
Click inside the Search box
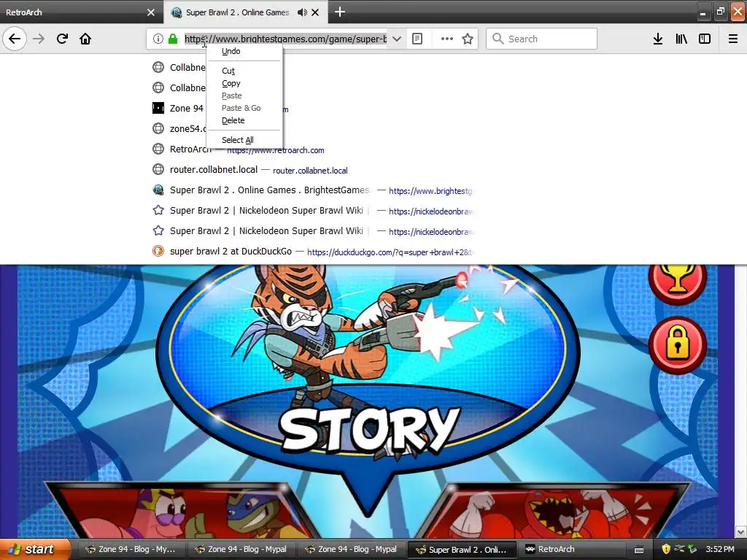pos(542,39)
